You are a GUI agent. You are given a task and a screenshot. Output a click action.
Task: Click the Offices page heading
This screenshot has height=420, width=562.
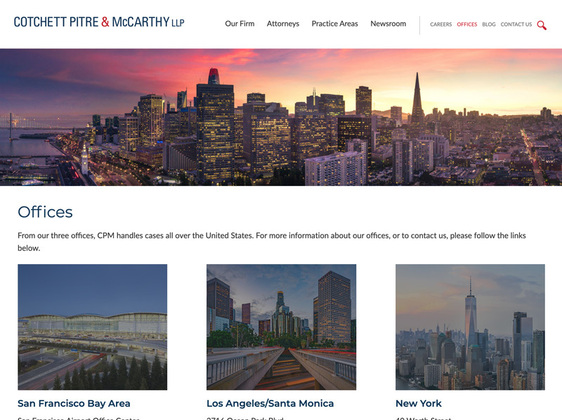45,212
